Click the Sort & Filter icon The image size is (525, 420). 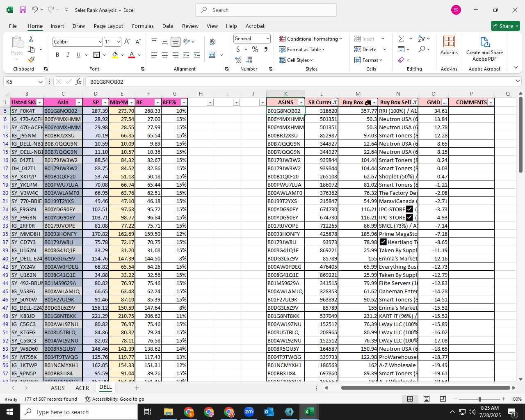click(x=422, y=39)
